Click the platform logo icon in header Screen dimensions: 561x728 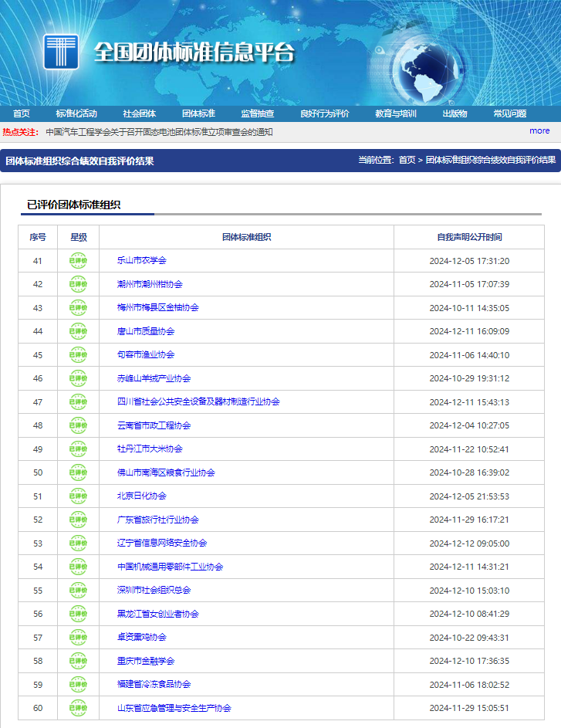pyautogui.click(x=61, y=52)
